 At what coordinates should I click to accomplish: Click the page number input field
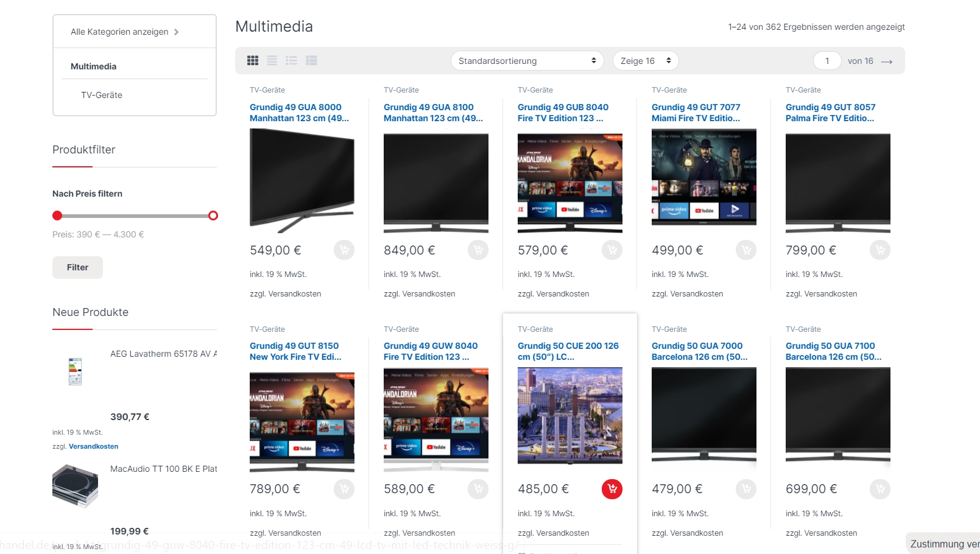tap(827, 61)
